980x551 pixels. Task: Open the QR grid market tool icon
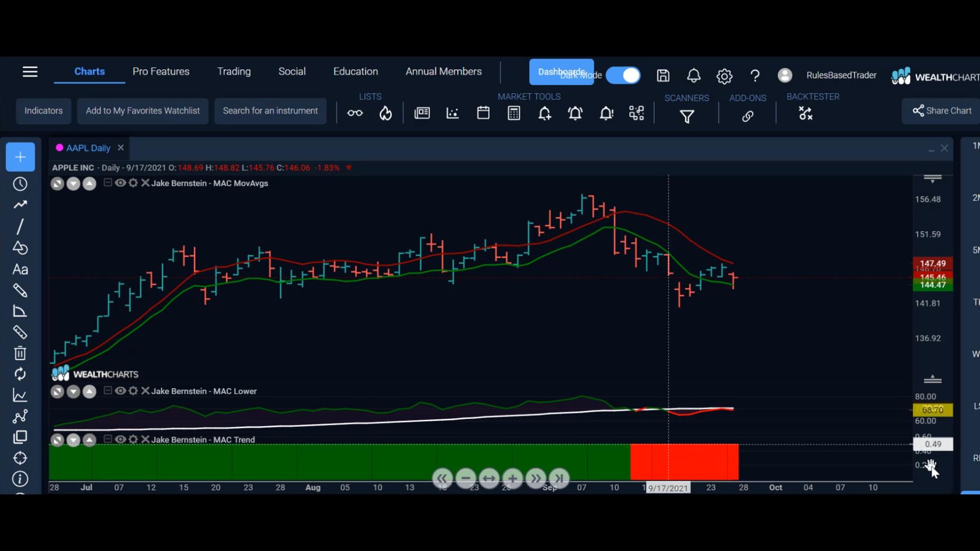point(636,113)
